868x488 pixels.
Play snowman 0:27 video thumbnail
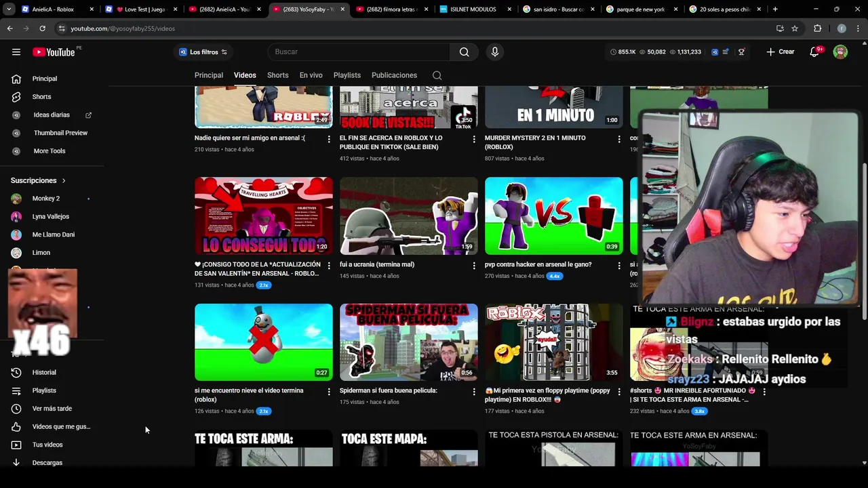click(264, 342)
